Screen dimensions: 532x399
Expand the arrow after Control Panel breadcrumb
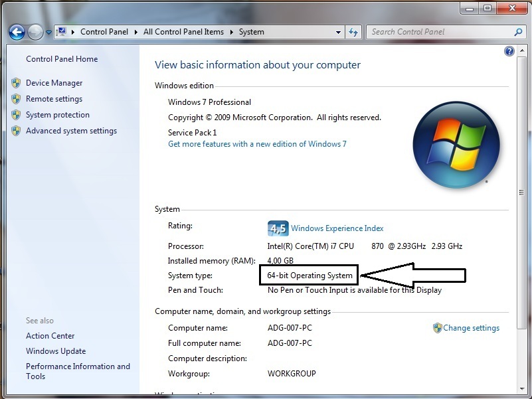(x=136, y=33)
